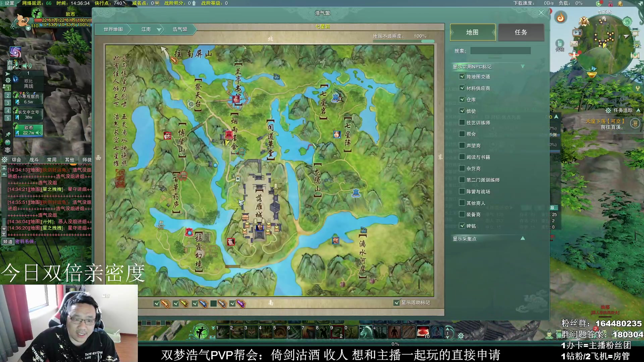
Task: Enable 杂货商 checkbox
Action: [462, 168]
